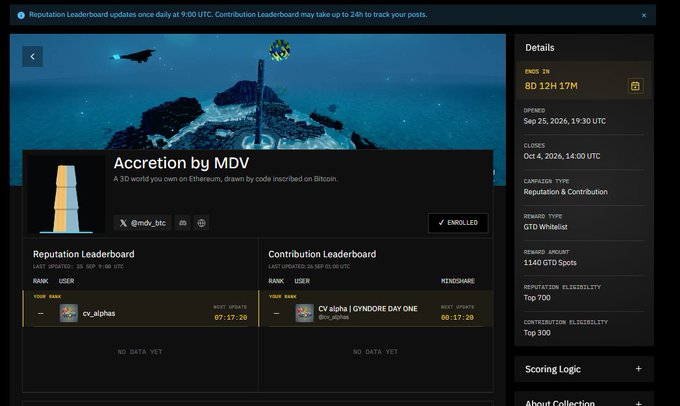Click cv_alphas avatar in Reputation Leaderboard

(x=69, y=313)
